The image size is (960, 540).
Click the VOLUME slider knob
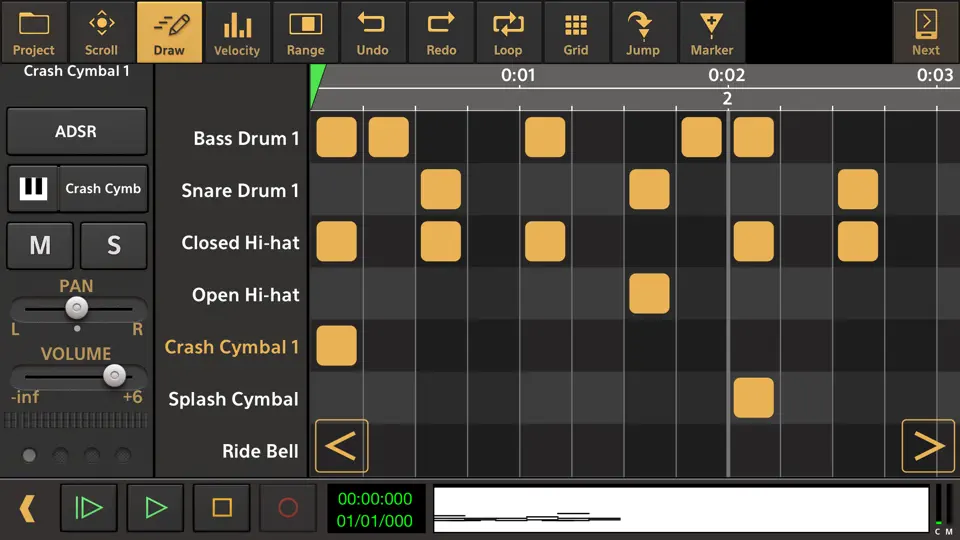click(114, 375)
